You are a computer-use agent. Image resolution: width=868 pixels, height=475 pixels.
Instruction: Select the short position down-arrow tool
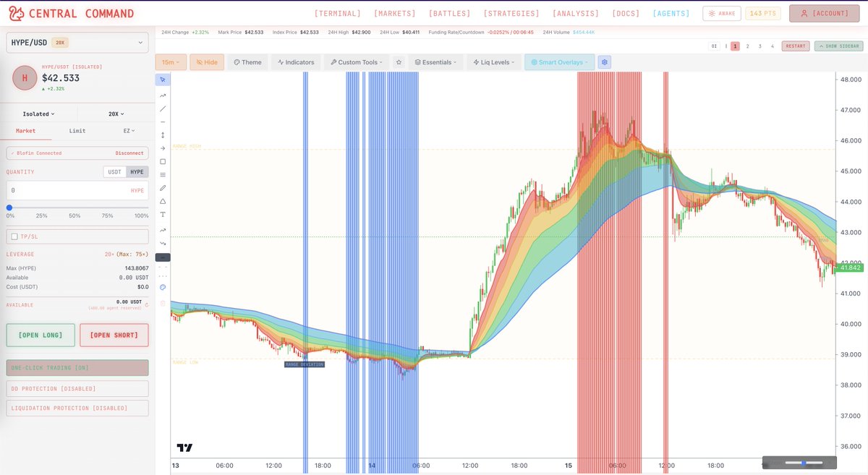click(x=163, y=243)
